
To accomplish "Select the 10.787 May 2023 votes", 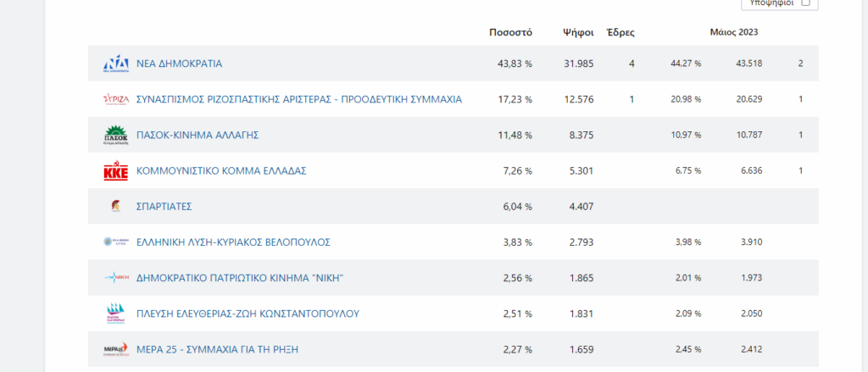I will pos(748,135).
